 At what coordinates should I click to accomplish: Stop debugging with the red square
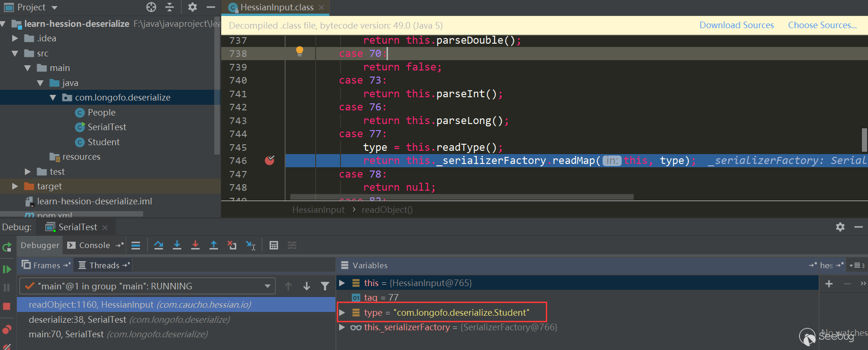pos(7,306)
